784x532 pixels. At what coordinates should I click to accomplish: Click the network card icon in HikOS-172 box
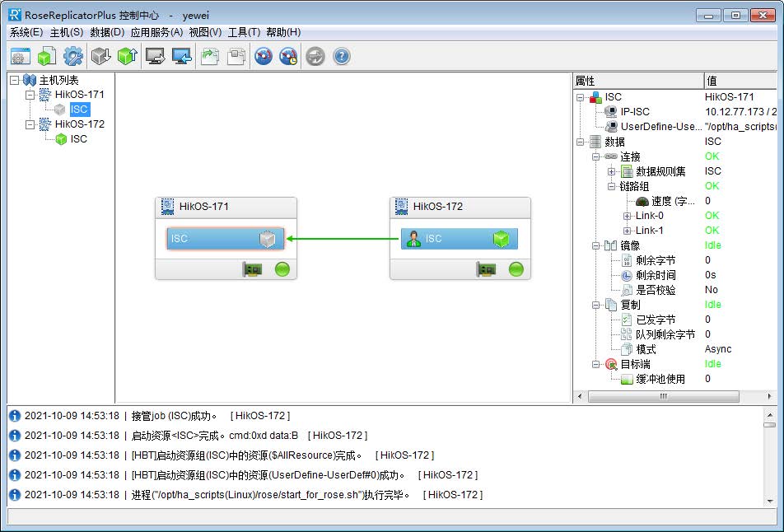pyautogui.click(x=486, y=269)
